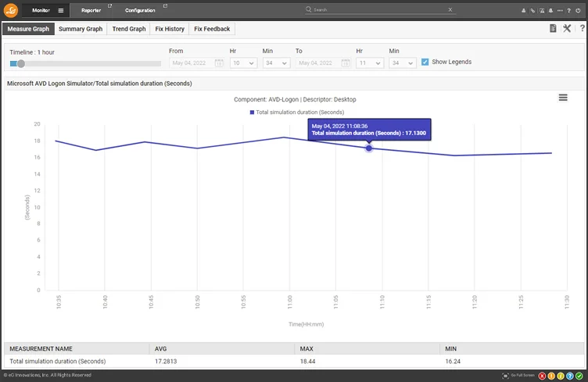Toggle the Total simulation duration legend entry
Screen dimensions: 588x382
pyautogui.click(x=297, y=112)
